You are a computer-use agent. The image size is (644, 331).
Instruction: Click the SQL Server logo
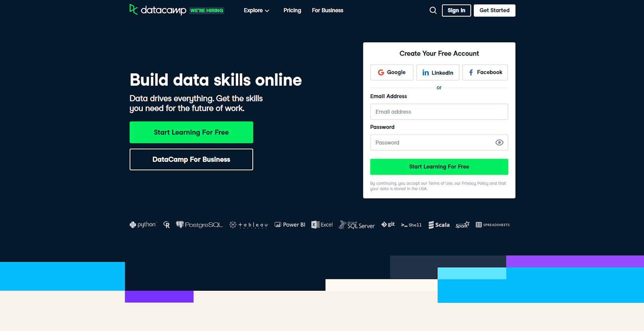[357, 225]
